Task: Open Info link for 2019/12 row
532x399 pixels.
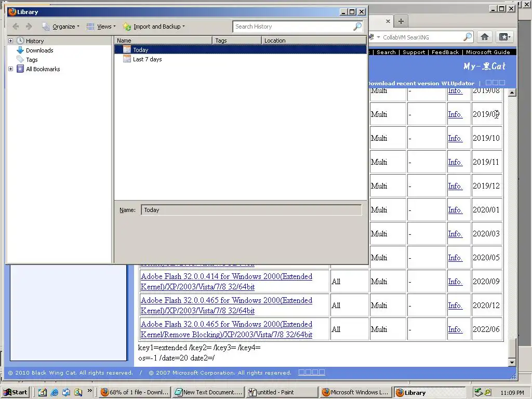Action: pyautogui.click(x=455, y=186)
